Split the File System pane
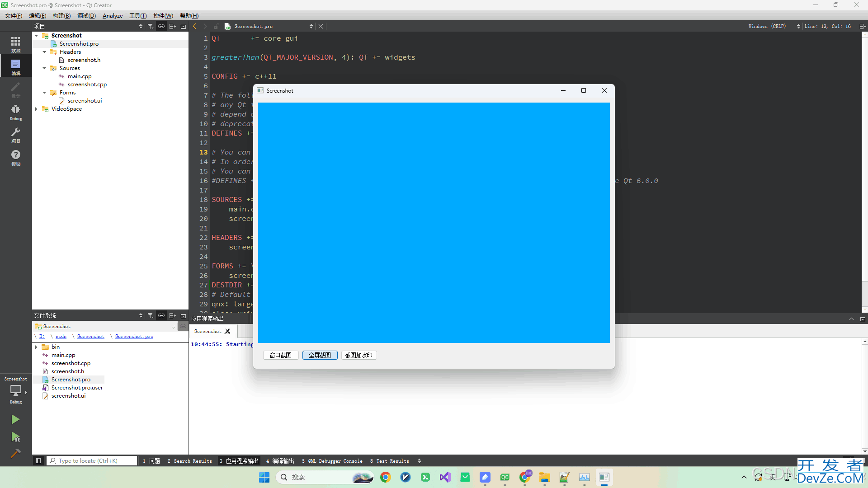868x488 pixels. pyautogui.click(x=172, y=315)
